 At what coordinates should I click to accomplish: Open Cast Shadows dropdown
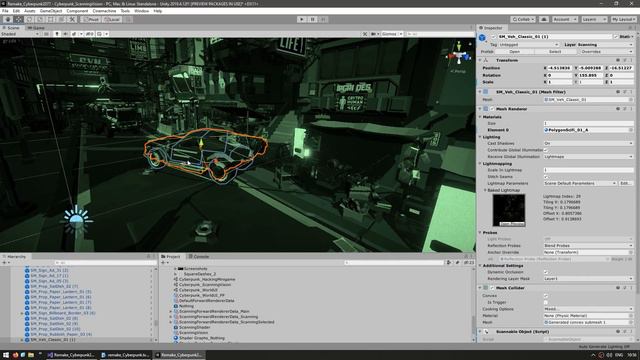pyautogui.click(x=588, y=143)
